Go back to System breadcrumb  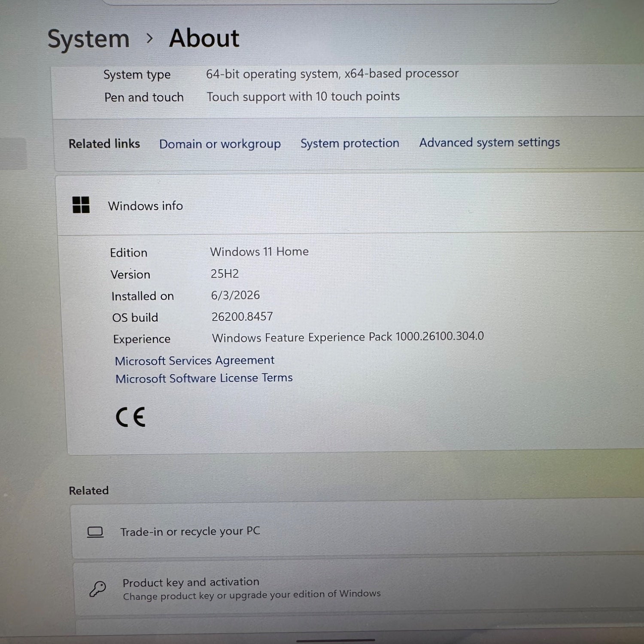point(88,39)
